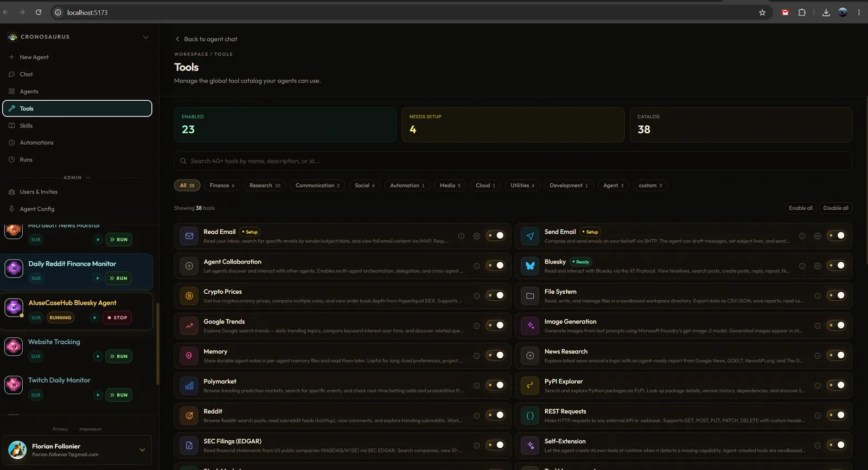Image resolution: width=868 pixels, height=470 pixels.
Task: Click the Bluesky butterfly icon
Action: point(530,266)
